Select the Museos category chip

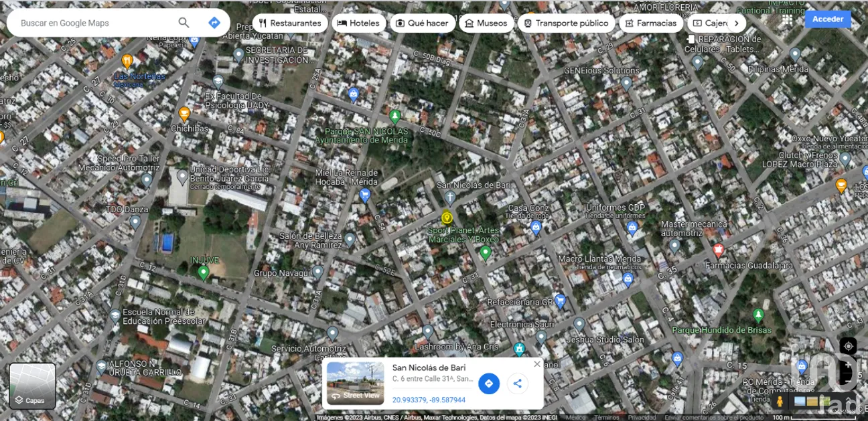click(486, 23)
